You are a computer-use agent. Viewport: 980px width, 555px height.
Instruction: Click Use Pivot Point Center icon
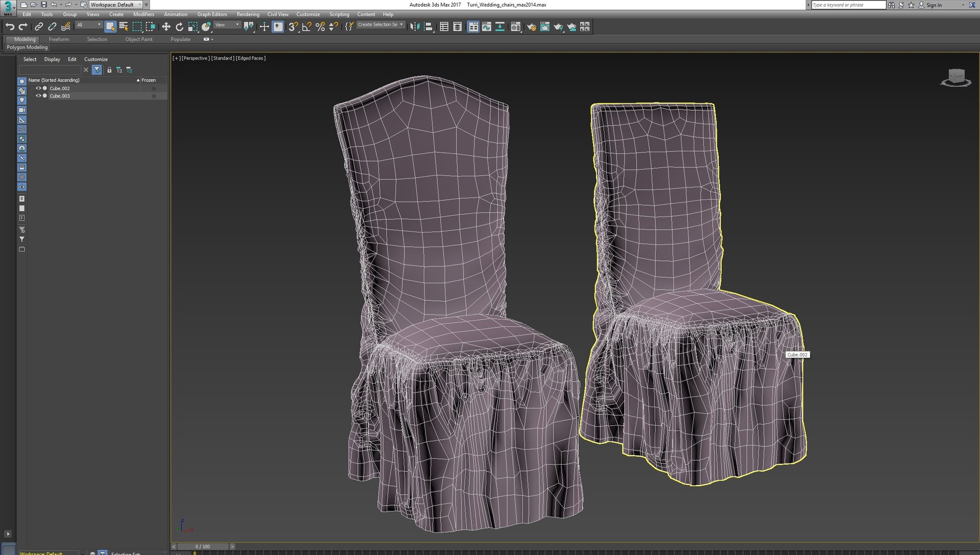point(249,27)
